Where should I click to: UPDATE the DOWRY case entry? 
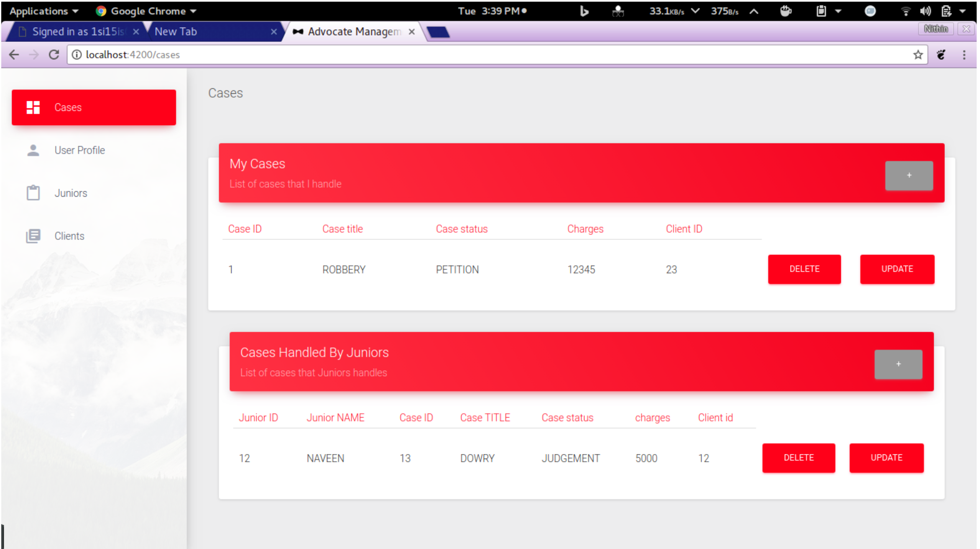pos(886,458)
